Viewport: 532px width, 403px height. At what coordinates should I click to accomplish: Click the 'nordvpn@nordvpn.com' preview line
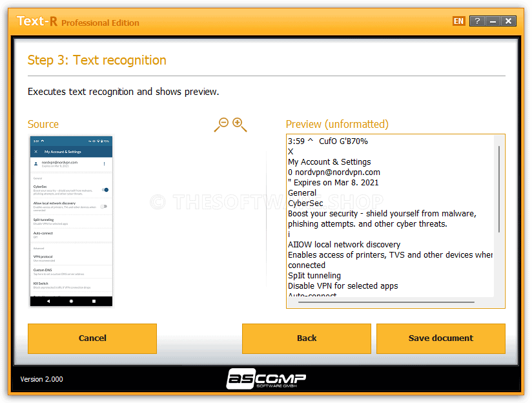pos(334,172)
